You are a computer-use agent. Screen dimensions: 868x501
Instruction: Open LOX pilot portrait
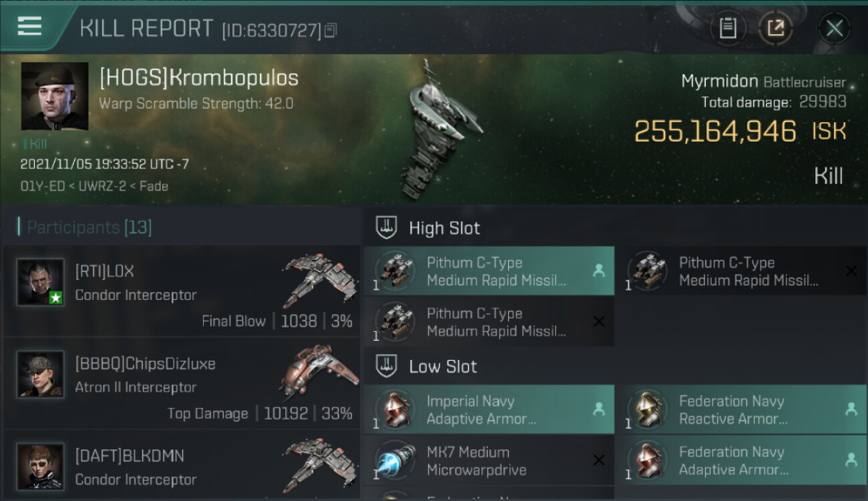[41, 282]
